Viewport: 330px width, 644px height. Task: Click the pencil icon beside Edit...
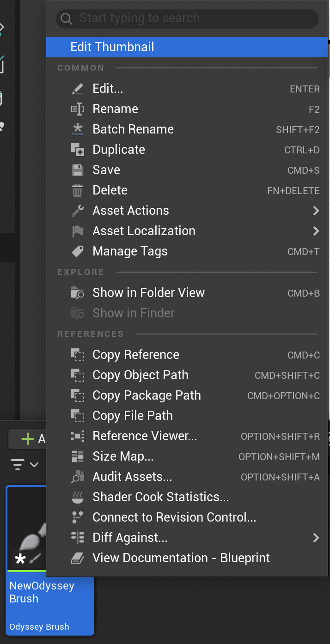[x=78, y=89]
